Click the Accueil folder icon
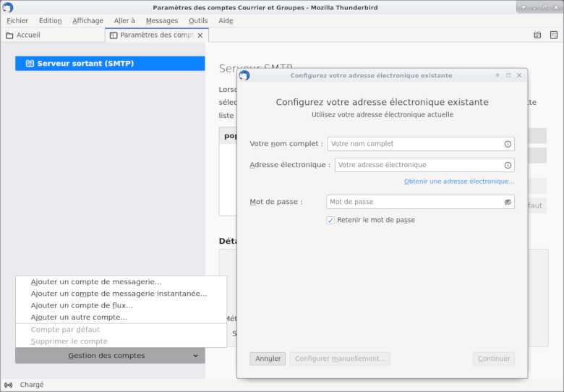 click(x=9, y=35)
